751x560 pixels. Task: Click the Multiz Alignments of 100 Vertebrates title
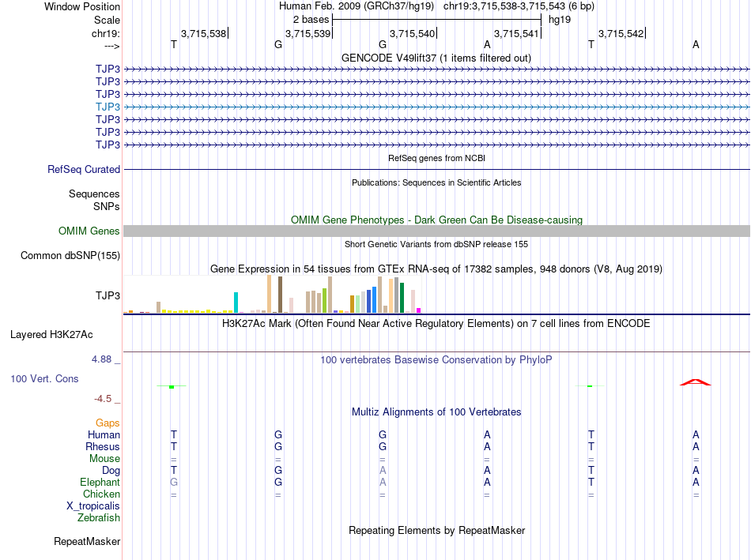coord(436,412)
